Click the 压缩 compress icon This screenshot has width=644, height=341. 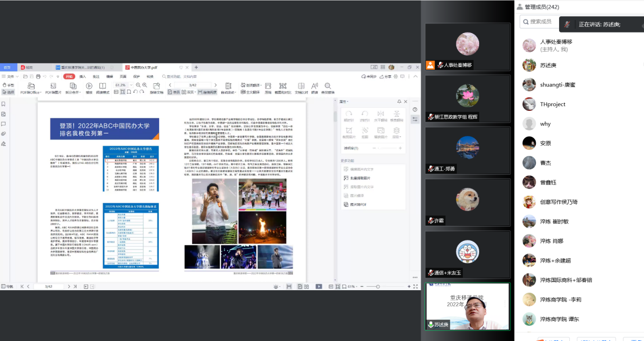(x=268, y=88)
